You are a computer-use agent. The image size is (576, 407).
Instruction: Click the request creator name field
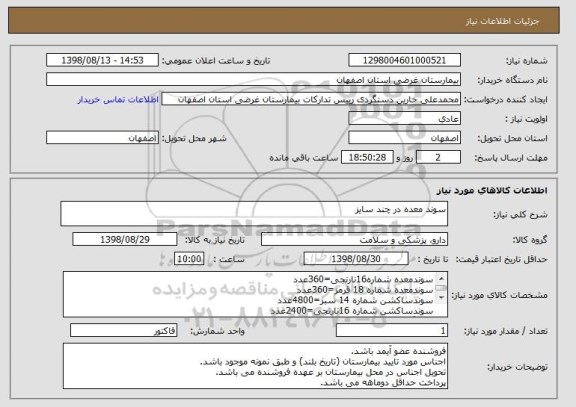[x=311, y=100]
